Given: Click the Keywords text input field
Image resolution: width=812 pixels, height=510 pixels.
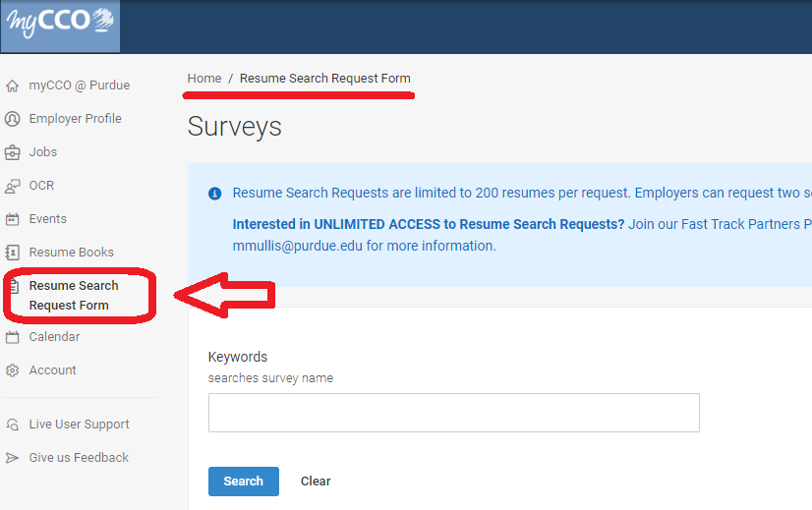Looking at the screenshot, I should (453, 413).
